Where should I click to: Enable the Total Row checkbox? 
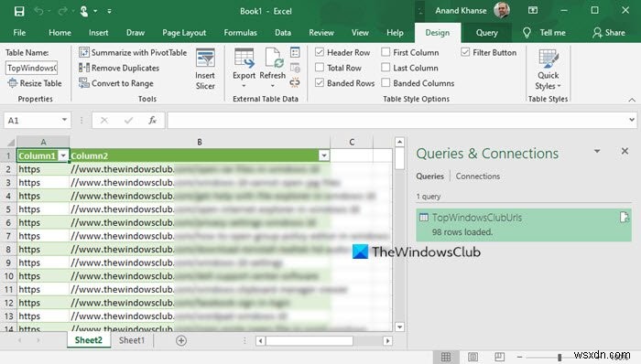point(320,68)
